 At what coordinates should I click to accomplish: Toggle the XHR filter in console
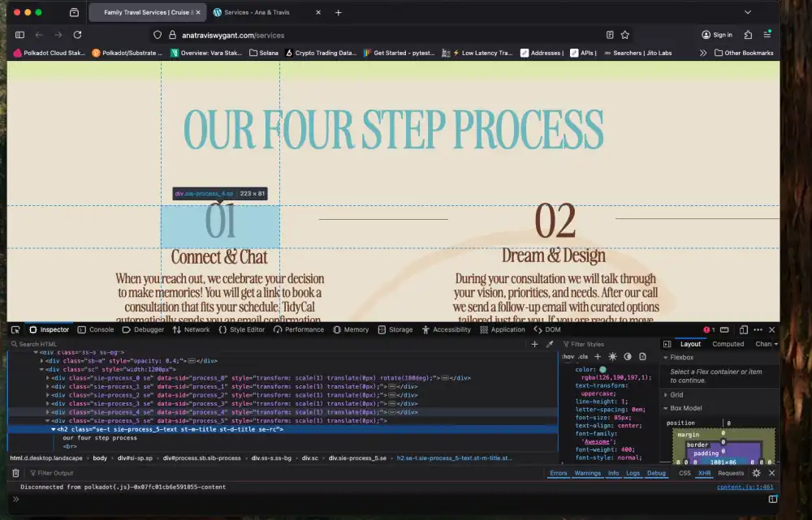[x=705, y=473]
